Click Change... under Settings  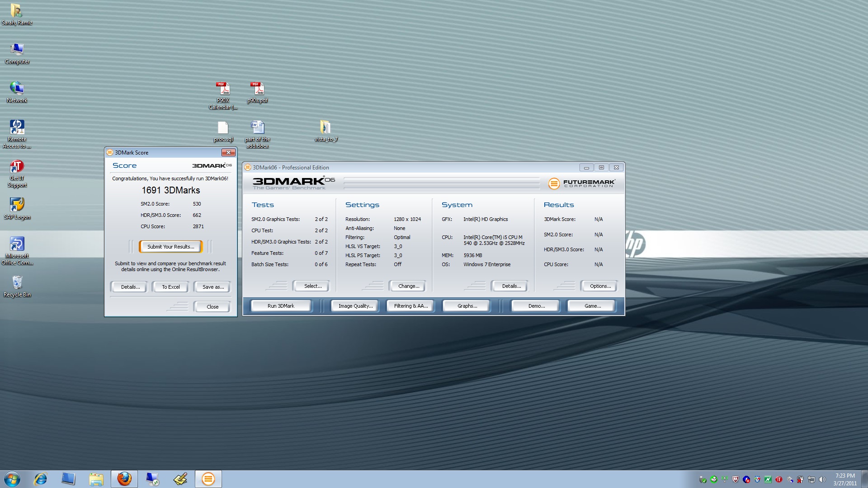(x=408, y=286)
